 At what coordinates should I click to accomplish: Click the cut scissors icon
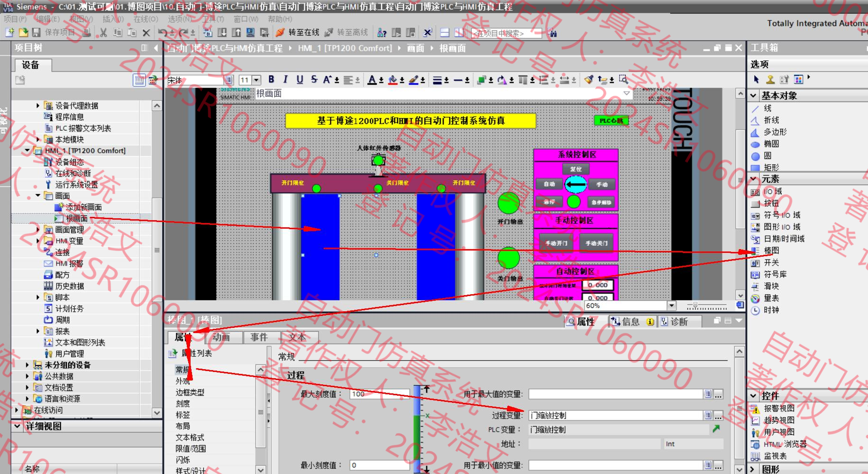[x=103, y=32]
